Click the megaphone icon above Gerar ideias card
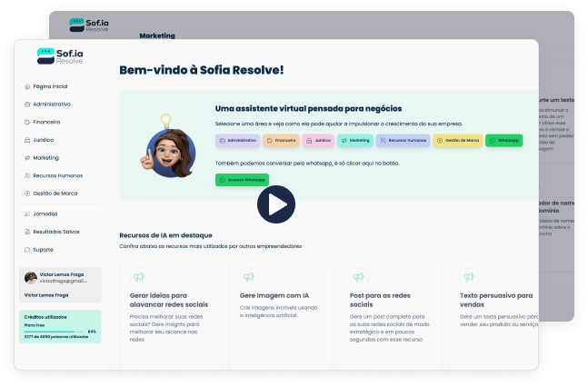Screen dimensions: 588x387 [x=138, y=277]
